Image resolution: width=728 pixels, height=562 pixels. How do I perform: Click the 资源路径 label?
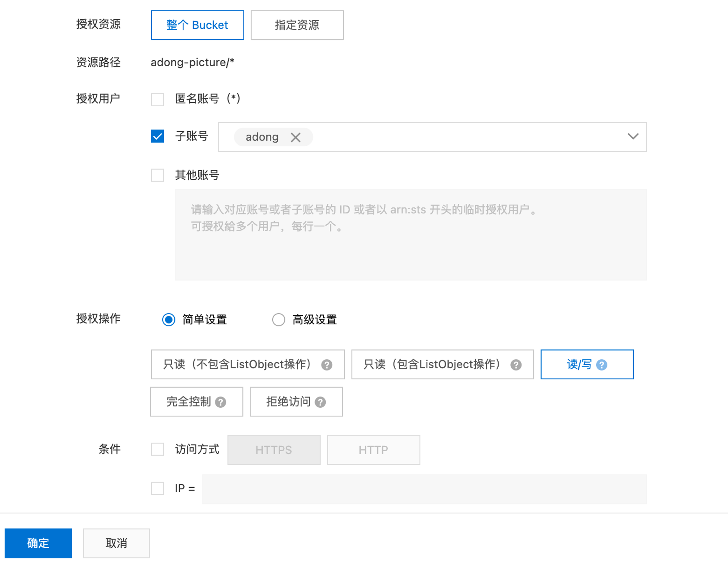click(98, 62)
